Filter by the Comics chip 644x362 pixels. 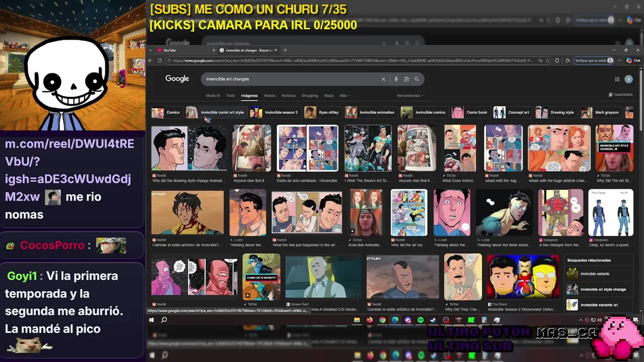coord(166,112)
